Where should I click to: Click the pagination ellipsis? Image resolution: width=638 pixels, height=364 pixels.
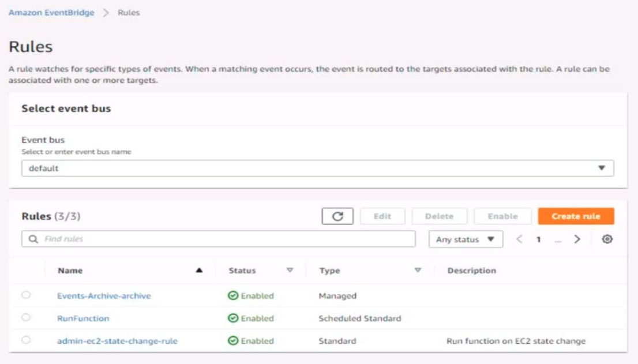pos(558,240)
